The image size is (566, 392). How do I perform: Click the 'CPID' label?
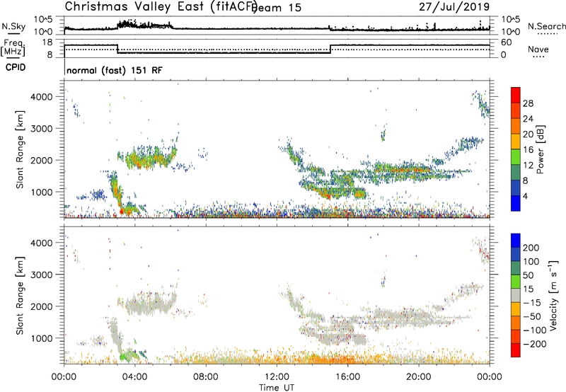(16, 67)
